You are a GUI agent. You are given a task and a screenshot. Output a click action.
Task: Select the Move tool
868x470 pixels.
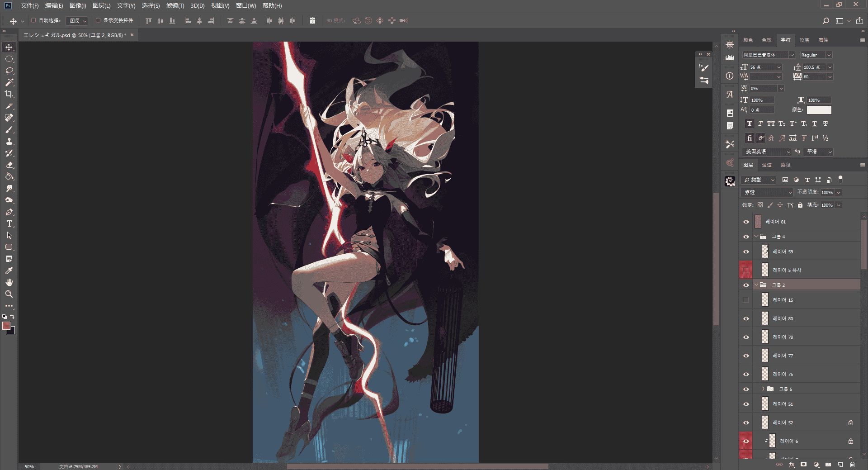[9, 47]
